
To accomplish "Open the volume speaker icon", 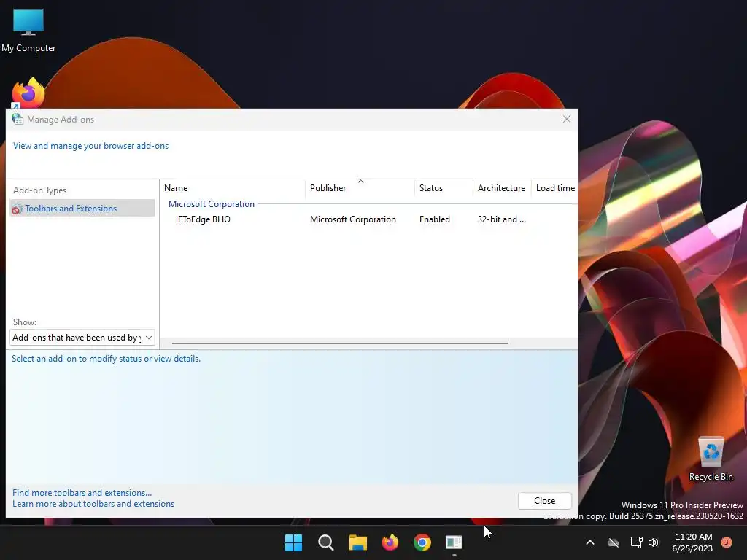I will click(x=654, y=542).
